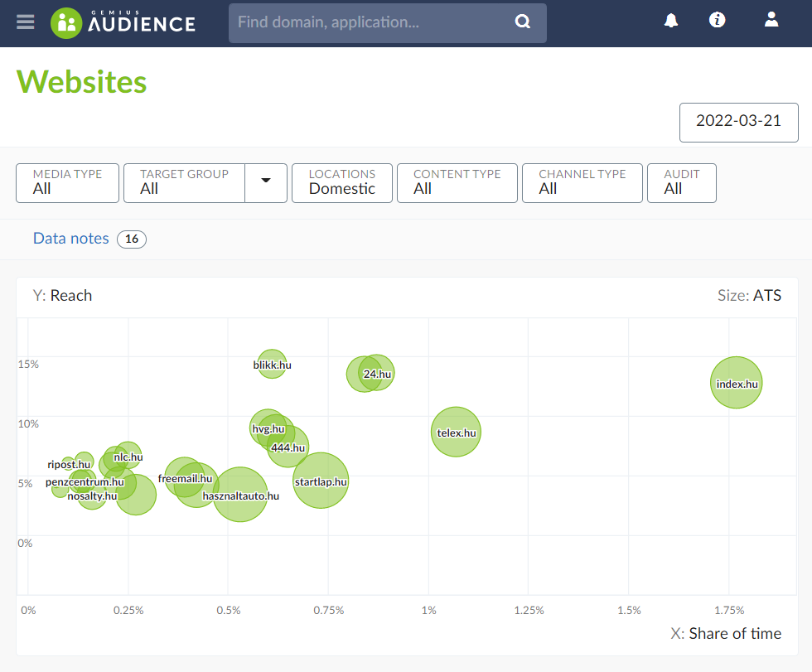Image resolution: width=812 pixels, height=672 pixels.
Task: Open the info icon
Action: (x=718, y=20)
